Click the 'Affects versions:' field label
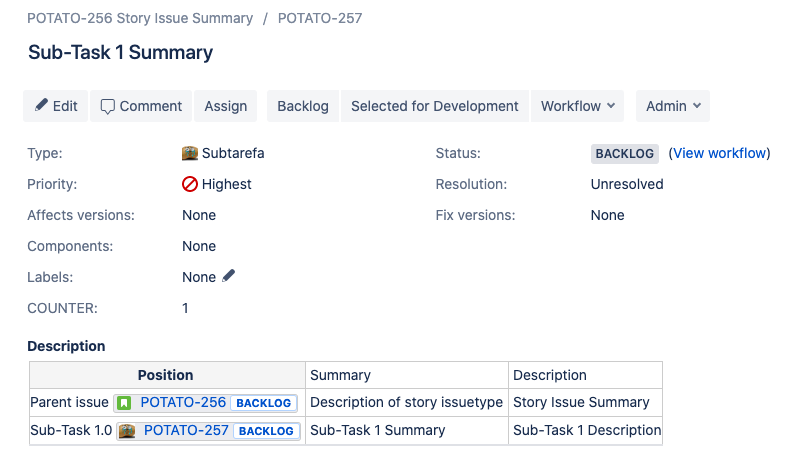Screen dimensions: 807x472 [x=81, y=215]
